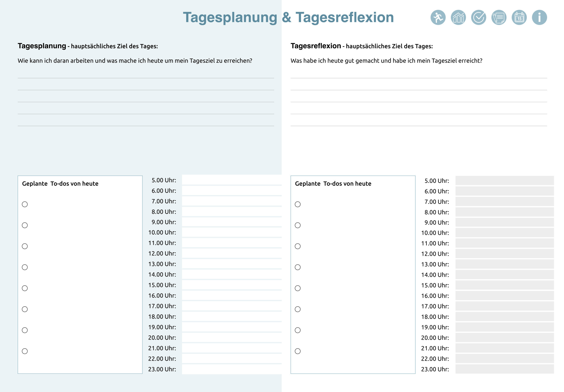The image size is (564, 392).
Task: Check last to-do circle in Tagesplanung list
Action: (25, 351)
